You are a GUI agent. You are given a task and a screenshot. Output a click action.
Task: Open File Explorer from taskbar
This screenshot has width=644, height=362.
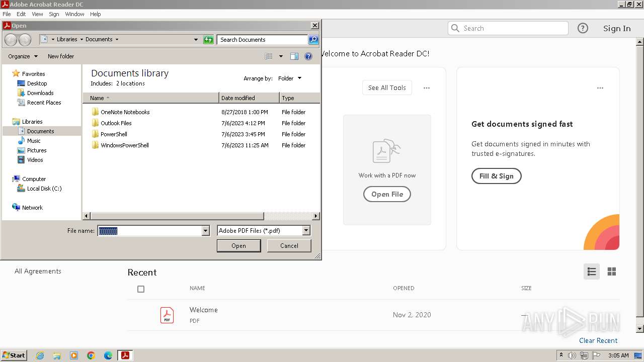pos(57,355)
